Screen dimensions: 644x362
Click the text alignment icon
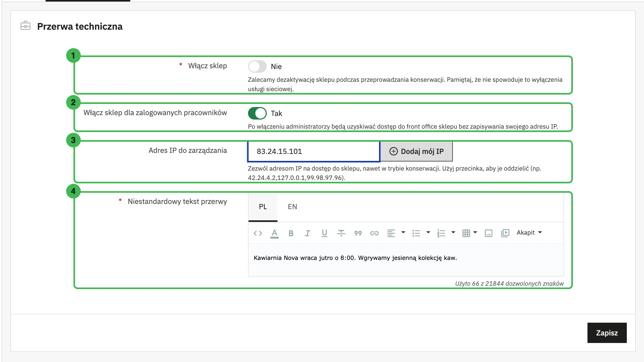[x=391, y=233]
